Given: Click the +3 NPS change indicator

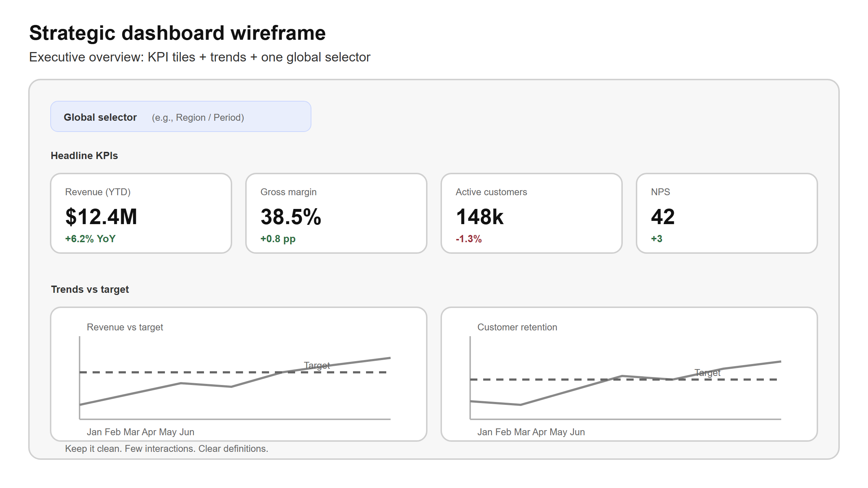Looking at the screenshot, I should 657,239.
